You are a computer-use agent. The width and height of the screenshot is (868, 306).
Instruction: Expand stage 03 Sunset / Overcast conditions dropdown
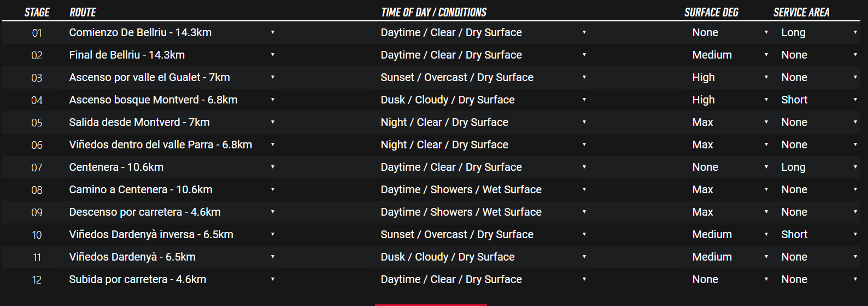coord(484,77)
